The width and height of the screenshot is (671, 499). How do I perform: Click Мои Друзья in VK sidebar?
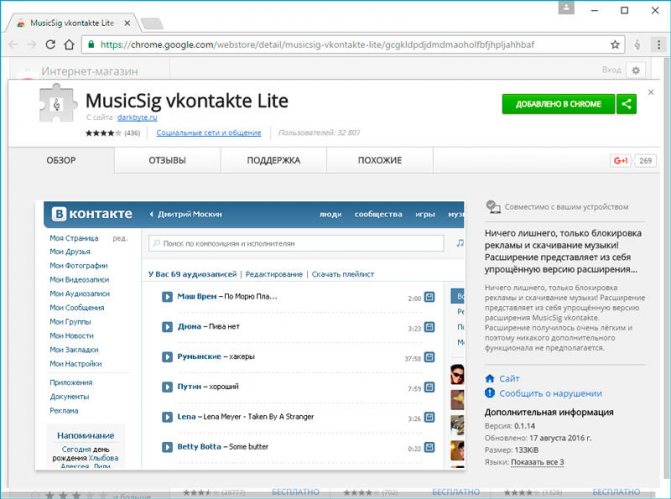70,252
